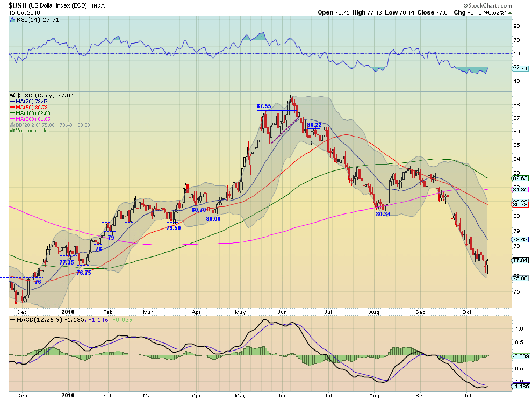Click the 'RSI(14) 27.71' indicator label

(38, 20)
